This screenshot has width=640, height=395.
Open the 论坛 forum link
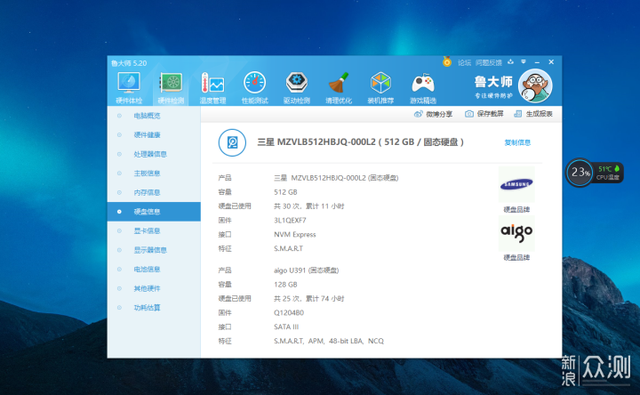(464, 62)
